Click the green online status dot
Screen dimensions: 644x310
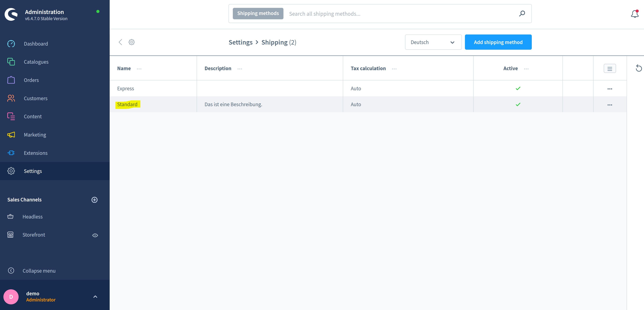(98, 11)
